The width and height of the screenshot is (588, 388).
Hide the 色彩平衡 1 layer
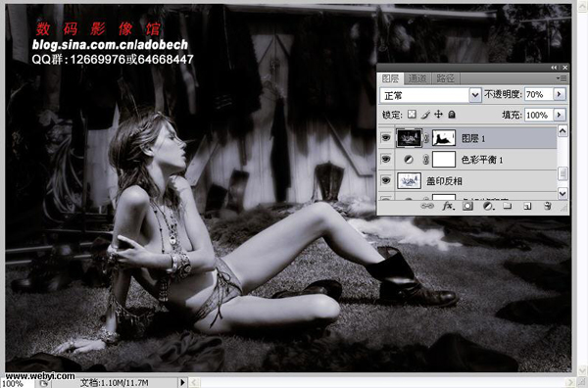386,160
